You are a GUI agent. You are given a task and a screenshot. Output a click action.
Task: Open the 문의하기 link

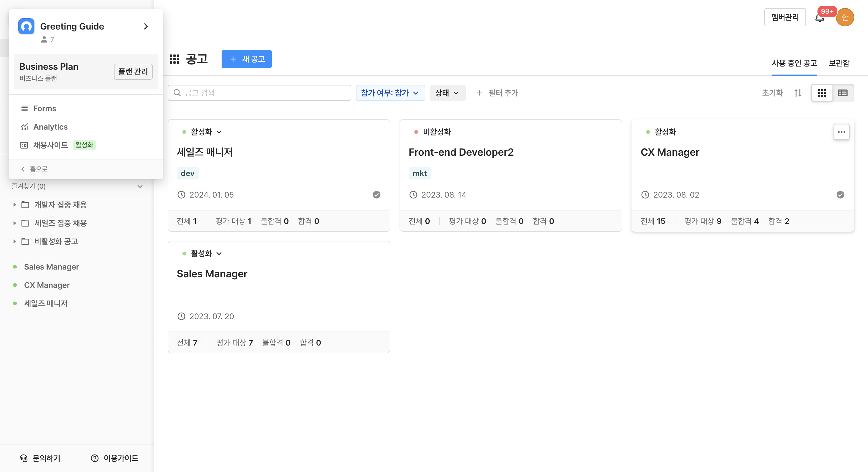(40, 458)
